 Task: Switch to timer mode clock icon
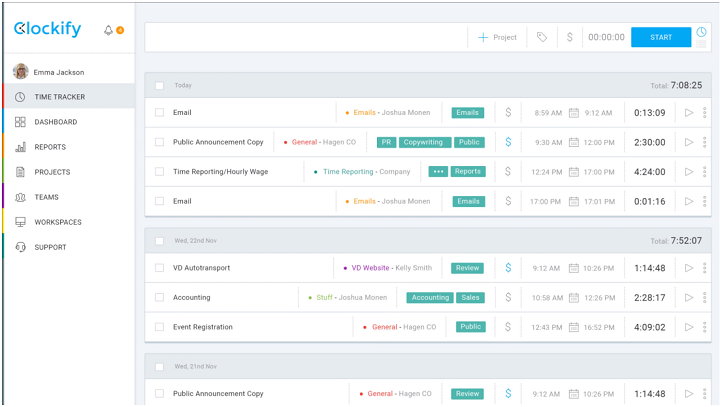pyautogui.click(x=701, y=32)
